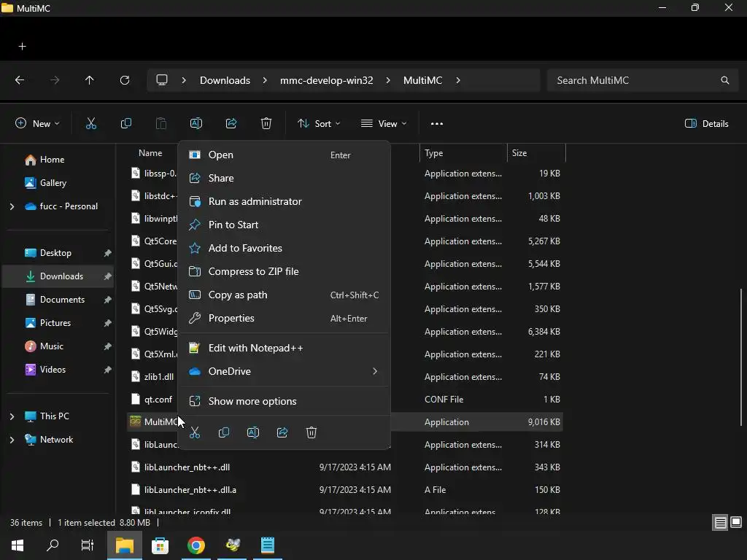
Task: Click the PC icon in the address bar
Action: tap(162, 80)
